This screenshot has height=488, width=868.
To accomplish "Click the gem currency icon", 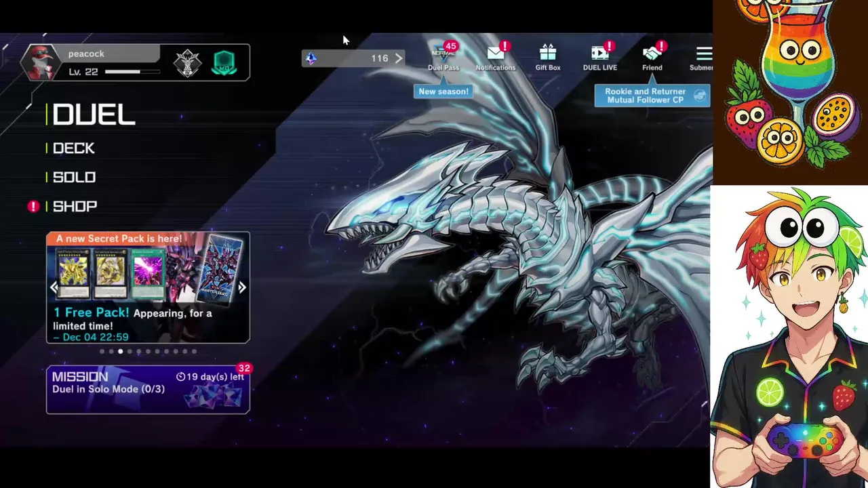I will (x=311, y=58).
